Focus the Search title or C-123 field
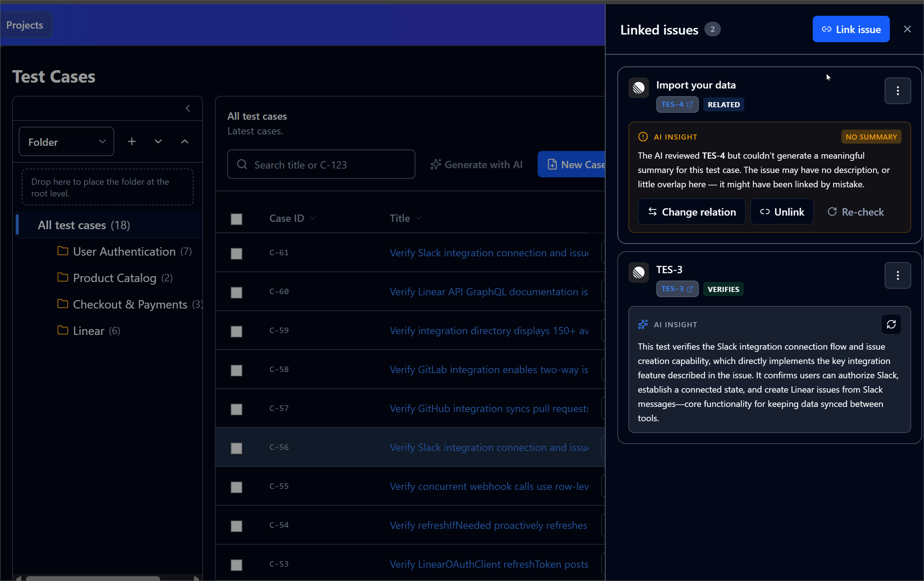924x581 pixels. click(321, 164)
